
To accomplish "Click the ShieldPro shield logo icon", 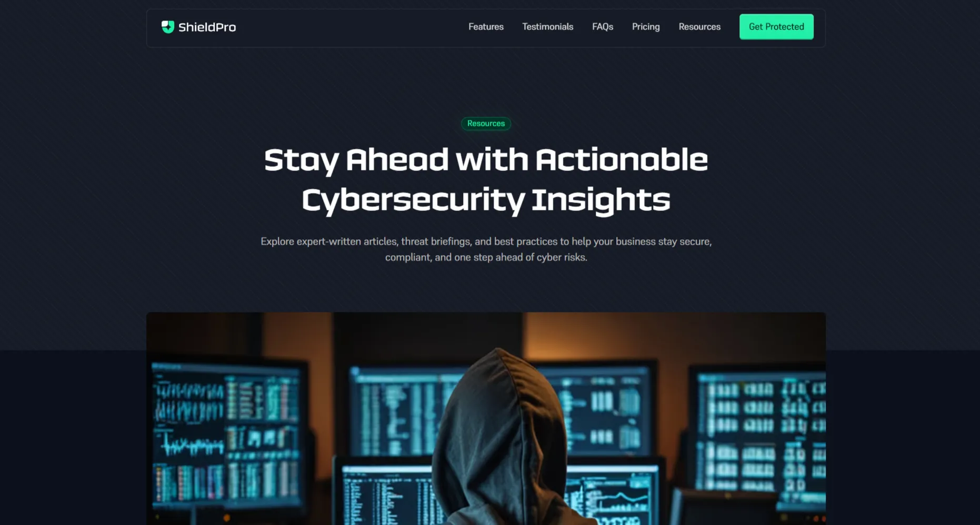I will point(168,27).
